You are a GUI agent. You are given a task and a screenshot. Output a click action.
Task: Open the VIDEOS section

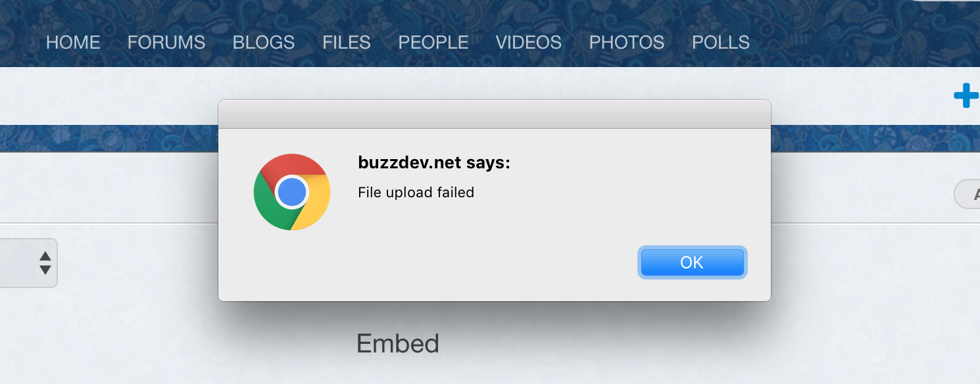(529, 43)
